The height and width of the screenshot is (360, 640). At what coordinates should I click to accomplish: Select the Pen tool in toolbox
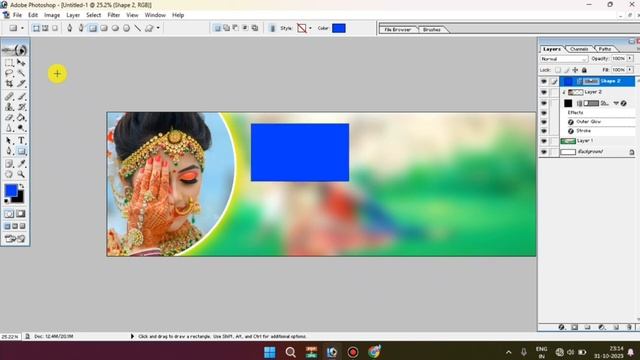coord(9,151)
